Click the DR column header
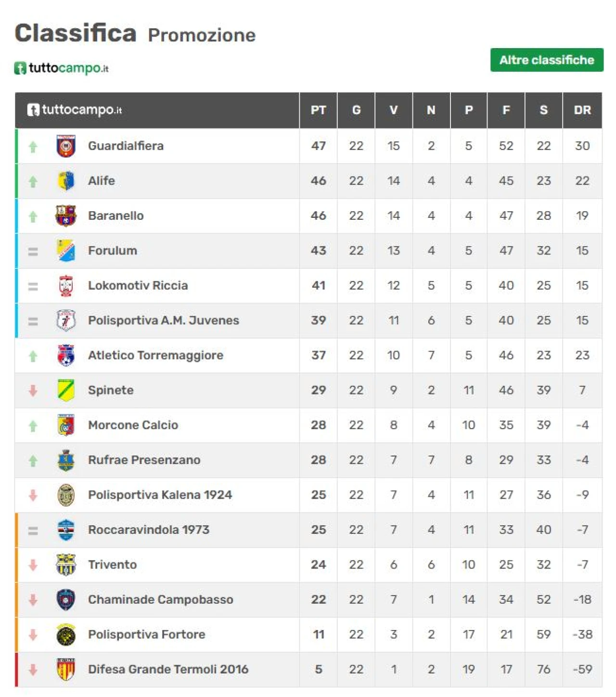Screen dimensions: 616x697 pos(582,110)
